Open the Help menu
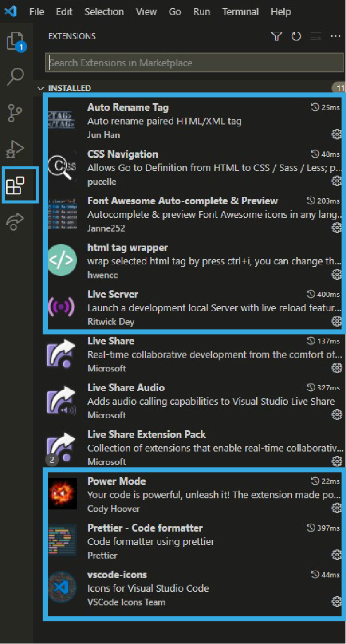 pos(281,12)
